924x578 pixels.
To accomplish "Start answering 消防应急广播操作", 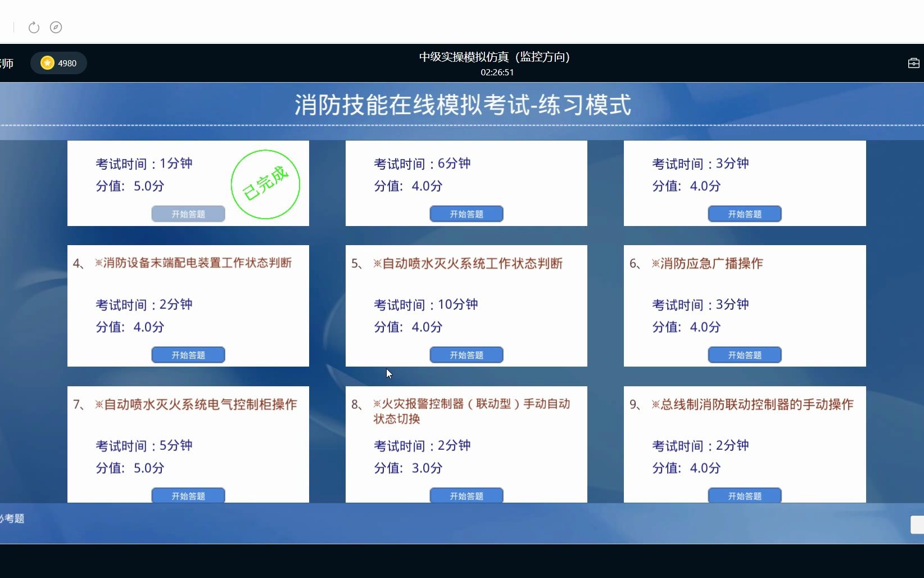I will point(744,354).
